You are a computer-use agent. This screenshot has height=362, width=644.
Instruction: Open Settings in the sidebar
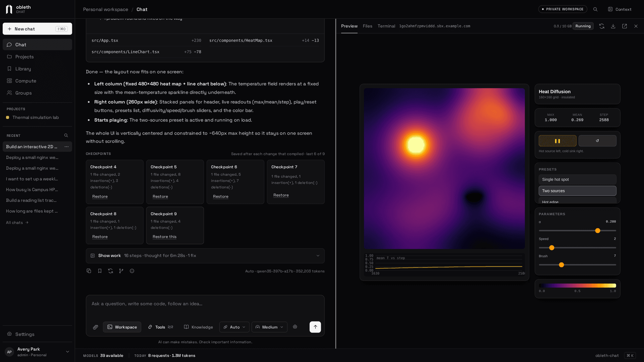click(37, 334)
